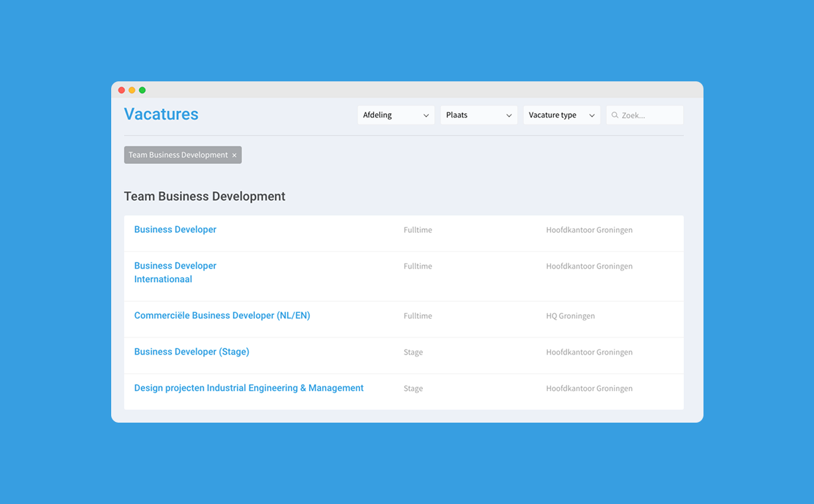Image resolution: width=814 pixels, height=504 pixels.
Task: Click HQ Groningen location text
Action: coord(570,316)
